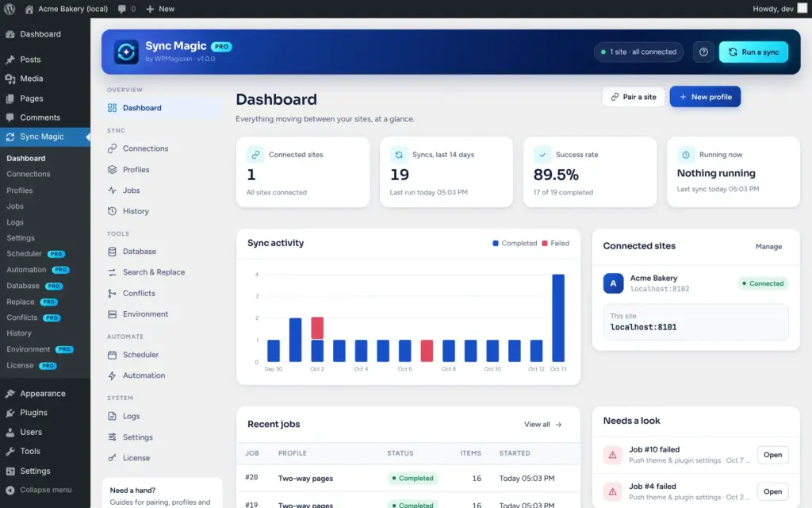
Task: Collapse the WordPress admin menu
Action: pyautogui.click(x=45, y=490)
